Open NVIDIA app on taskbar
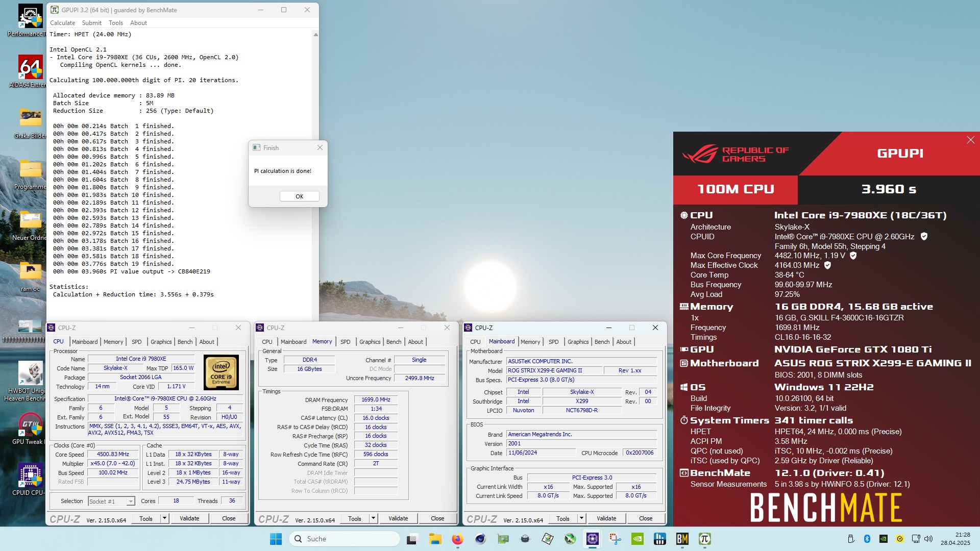980x551 pixels. [637, 539]
